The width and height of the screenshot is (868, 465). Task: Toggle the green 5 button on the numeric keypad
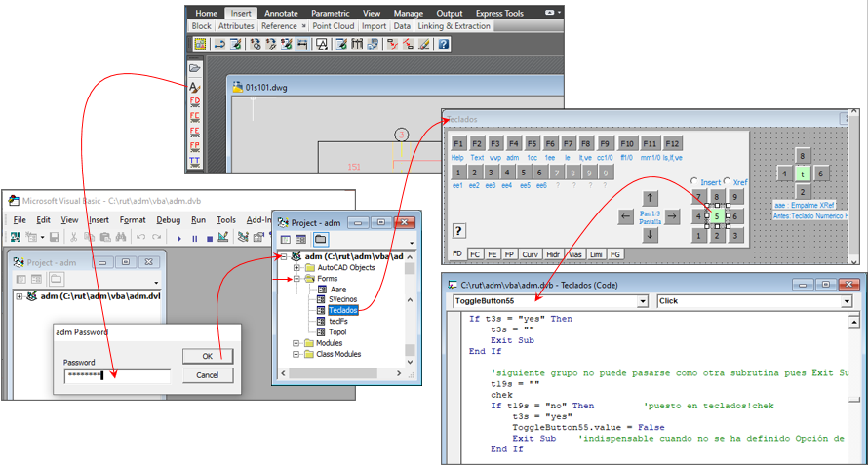pos(717,216)
